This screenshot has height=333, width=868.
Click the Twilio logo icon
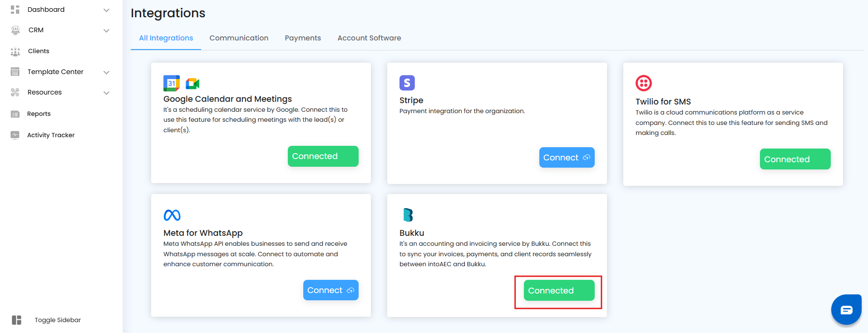[643, 83]
